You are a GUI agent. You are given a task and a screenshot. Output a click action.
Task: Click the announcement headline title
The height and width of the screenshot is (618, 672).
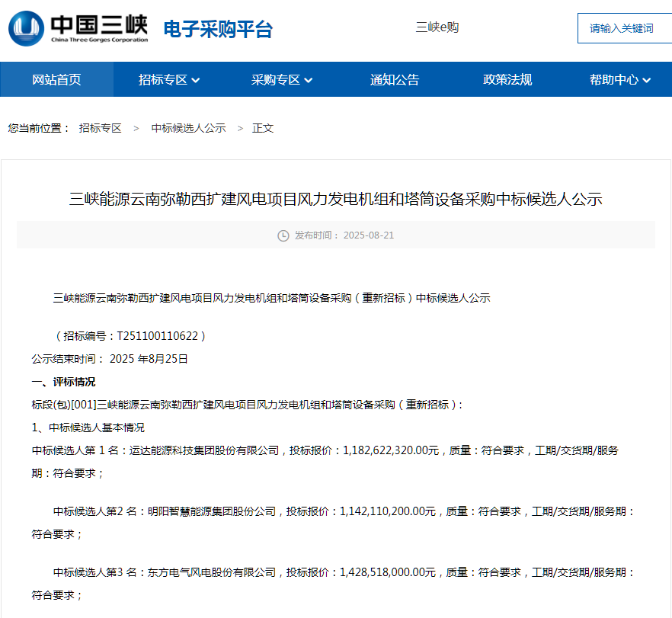coord(336,200)
